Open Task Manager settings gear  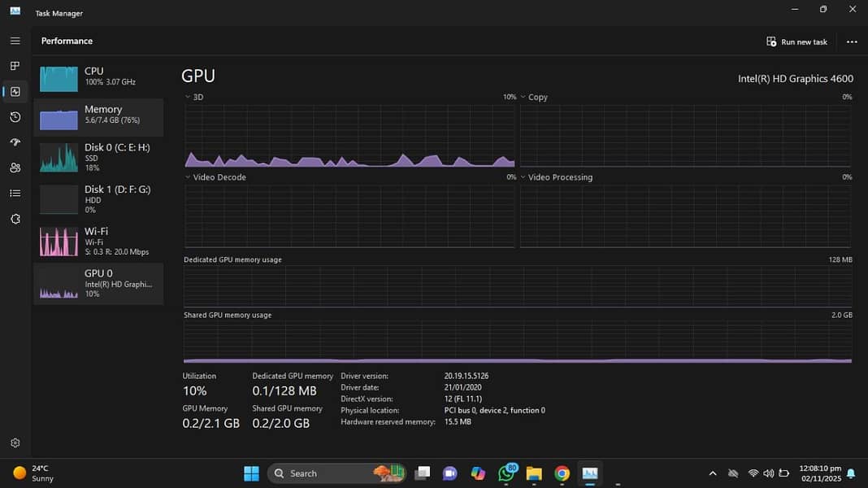15,443
